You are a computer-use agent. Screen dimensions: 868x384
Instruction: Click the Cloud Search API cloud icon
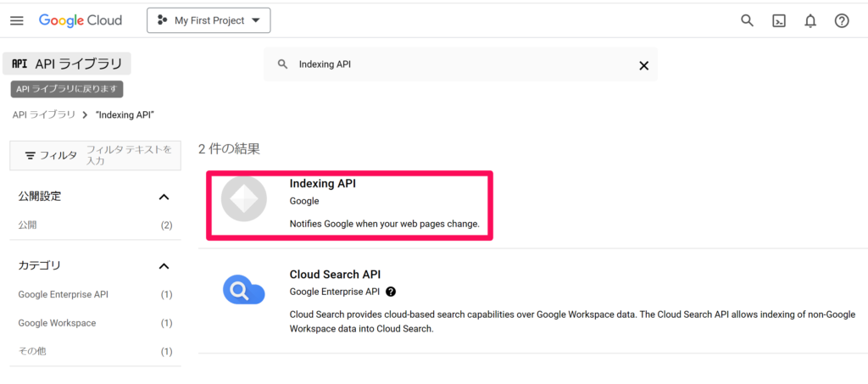[243, 289]
